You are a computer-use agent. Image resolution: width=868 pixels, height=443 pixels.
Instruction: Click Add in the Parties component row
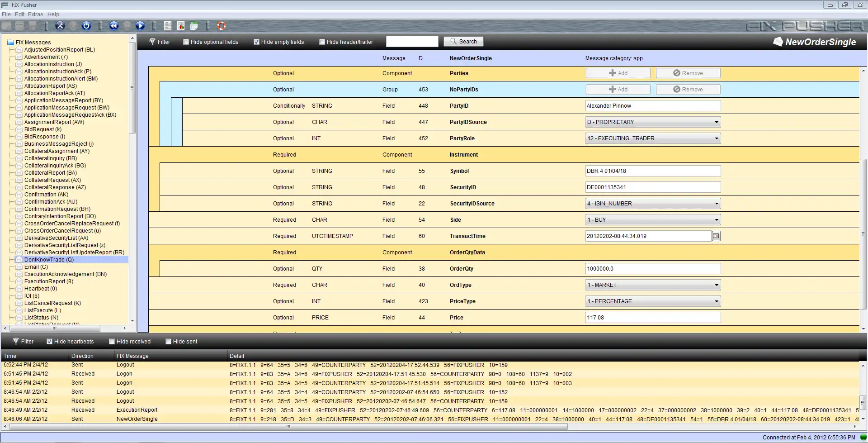point(618,73)
